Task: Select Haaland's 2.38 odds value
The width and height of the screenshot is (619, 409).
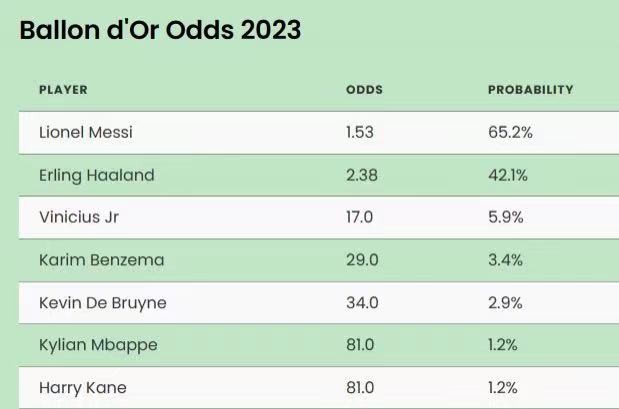Action: point(362,175)
